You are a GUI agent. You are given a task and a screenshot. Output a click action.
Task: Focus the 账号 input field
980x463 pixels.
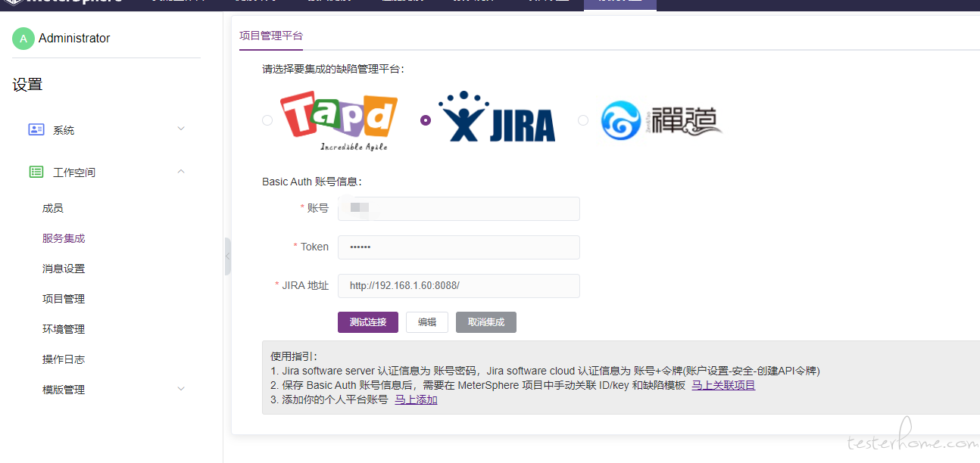pos(459,209)
